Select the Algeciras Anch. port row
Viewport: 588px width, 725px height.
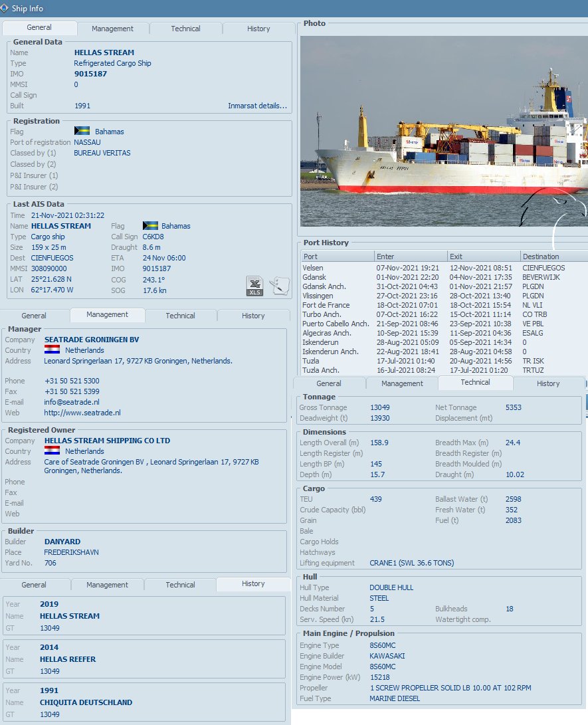click(444, 333)
